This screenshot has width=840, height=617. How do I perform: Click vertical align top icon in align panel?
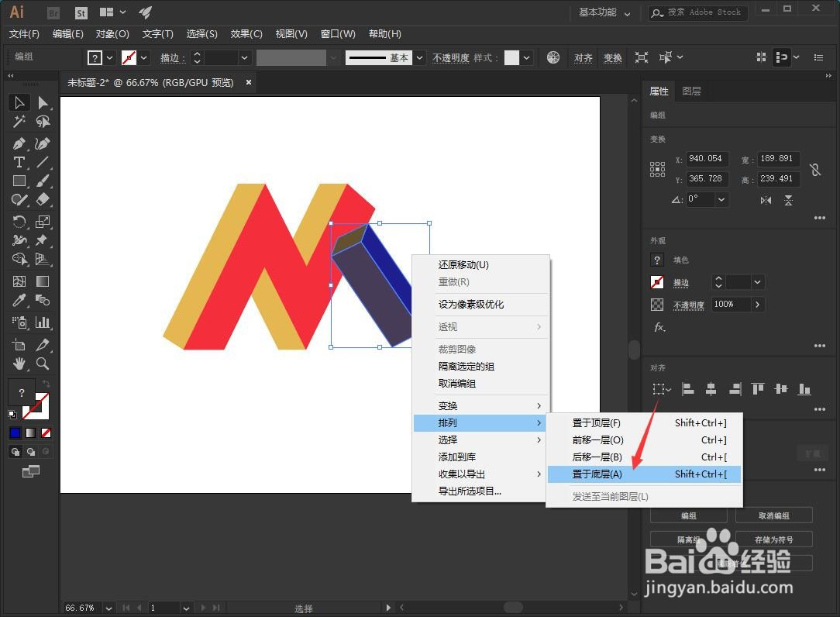click(x=758, y=389)
